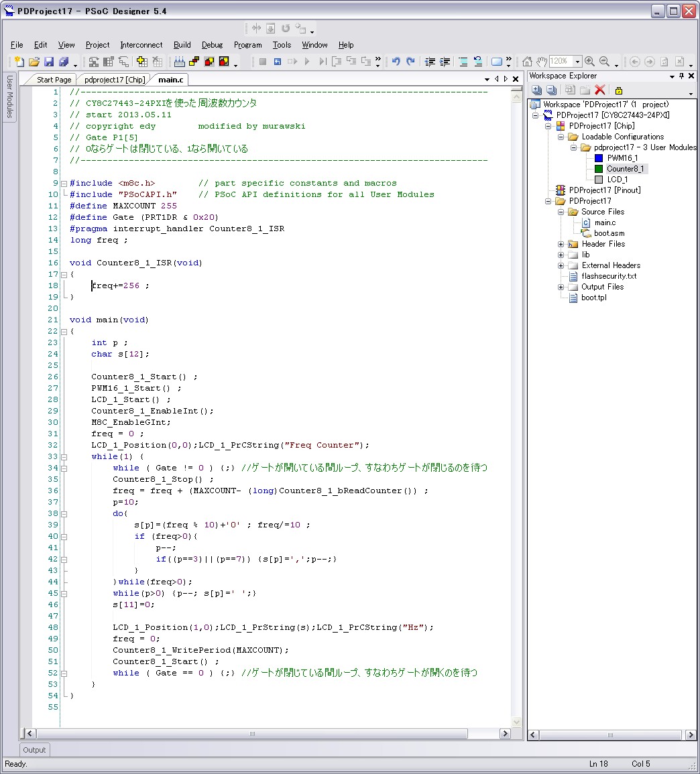Click the Save file toolbar icon
700x774 pixels.
pos(49,62)
